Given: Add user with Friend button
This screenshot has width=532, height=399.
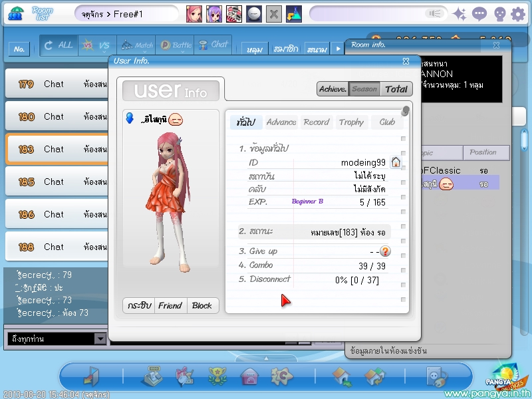Looking at the screenshot, I should (170, 305).
